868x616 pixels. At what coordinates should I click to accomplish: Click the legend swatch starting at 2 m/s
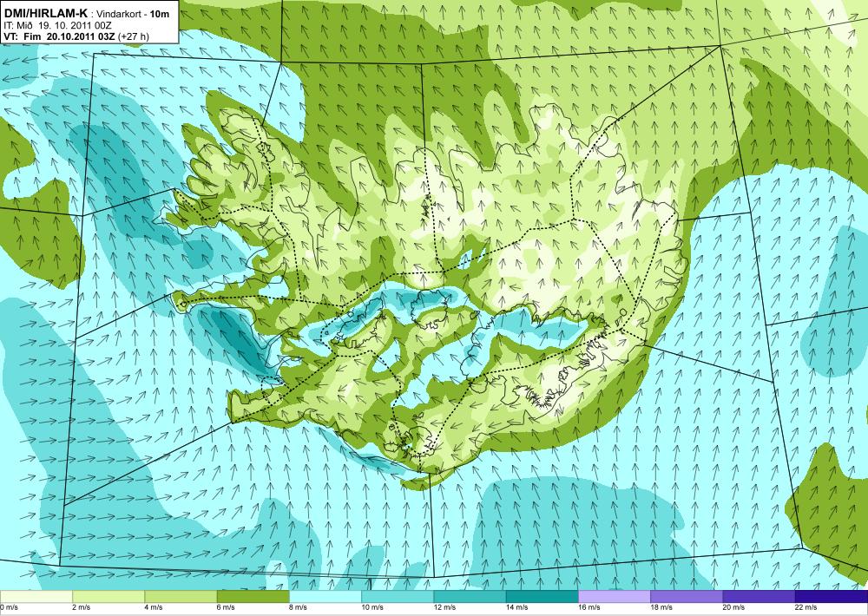[x=108, y=597]
